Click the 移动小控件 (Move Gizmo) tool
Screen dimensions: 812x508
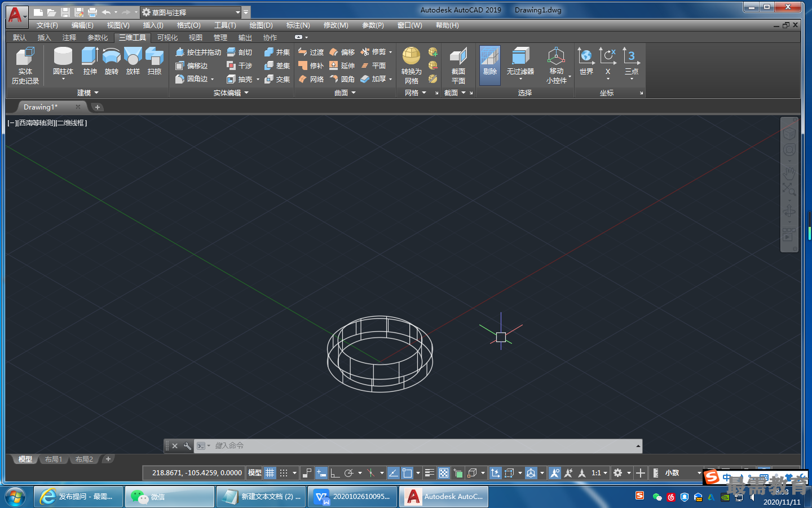557,65
